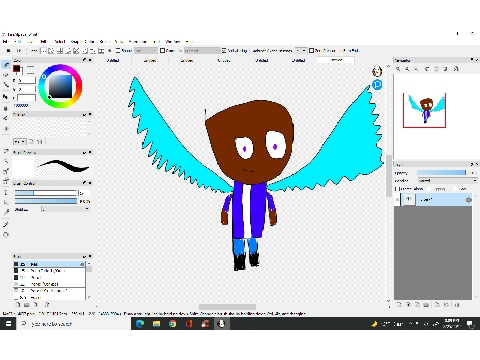Select the Brush tool in left toolbar
The width and height of the screenshot is (480, 360).
[6, 65]
